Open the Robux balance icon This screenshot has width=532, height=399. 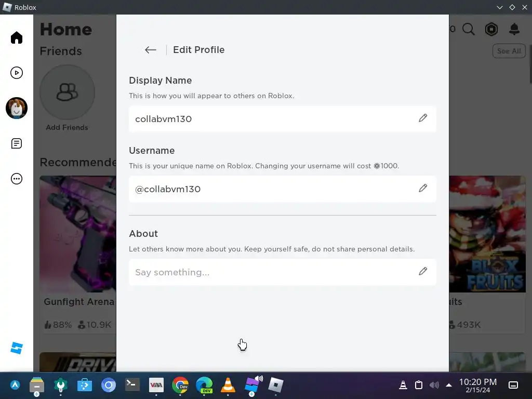click(491, 29)
